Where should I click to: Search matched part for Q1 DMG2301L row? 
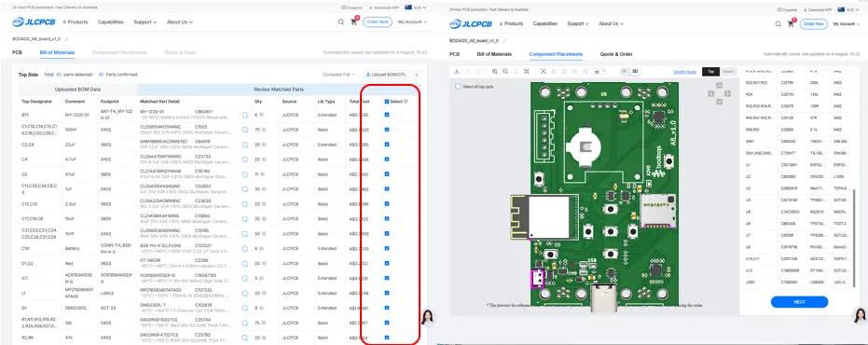click(x=244, y=308)
